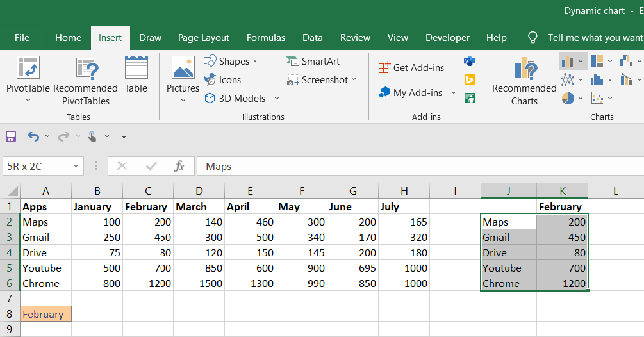The width and height of the screenshot is (644, 337).
Task: Expand the Screenshot dropdown
Action: tap(354, 79)
